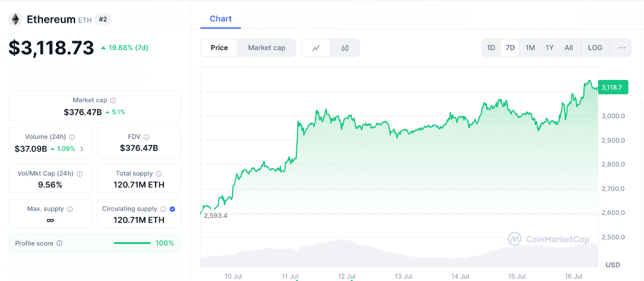The height and width of the screenshot is (281, 644).
Task: Click the $3,118.73 price text
Action: coord(51,48)
